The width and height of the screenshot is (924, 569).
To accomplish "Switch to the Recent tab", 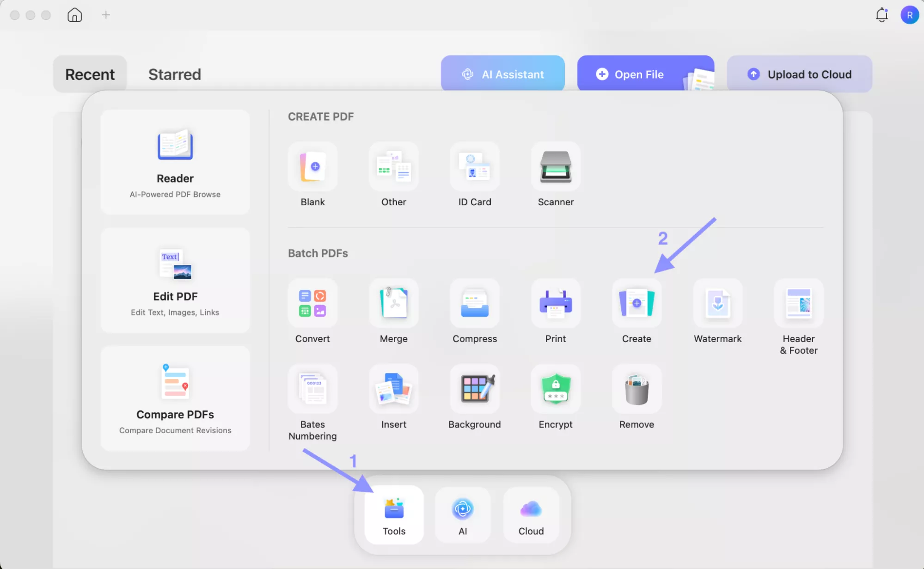I will (x=90, y=74).
